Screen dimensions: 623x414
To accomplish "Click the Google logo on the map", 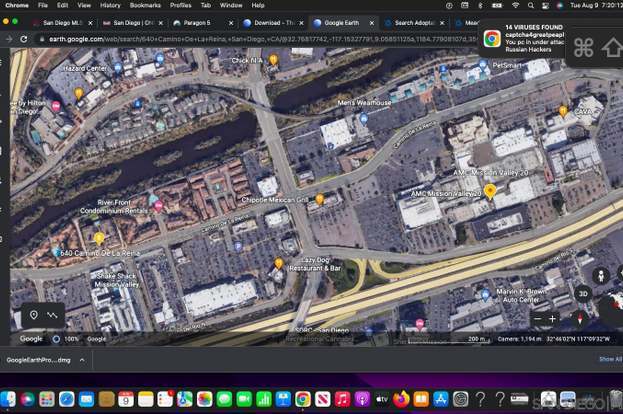I will [x=31, y=339].
